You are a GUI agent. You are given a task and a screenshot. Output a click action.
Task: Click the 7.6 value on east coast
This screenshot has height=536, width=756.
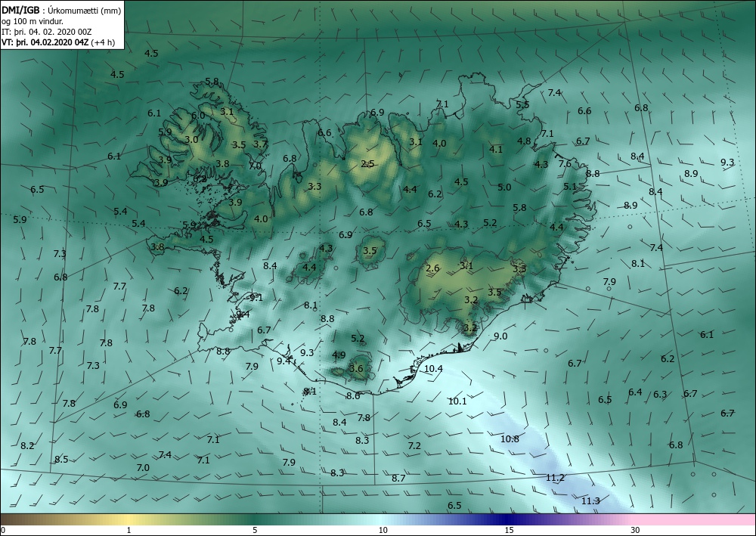565,163
